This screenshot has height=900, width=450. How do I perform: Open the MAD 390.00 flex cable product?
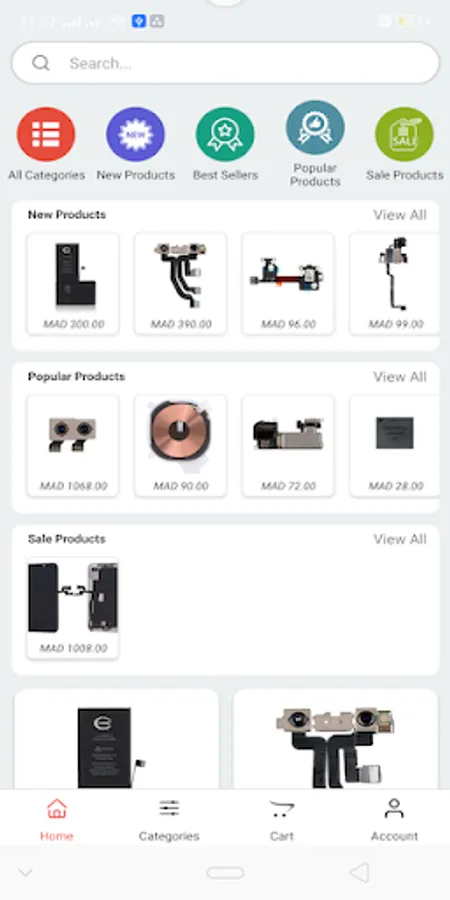pos(180,284)
